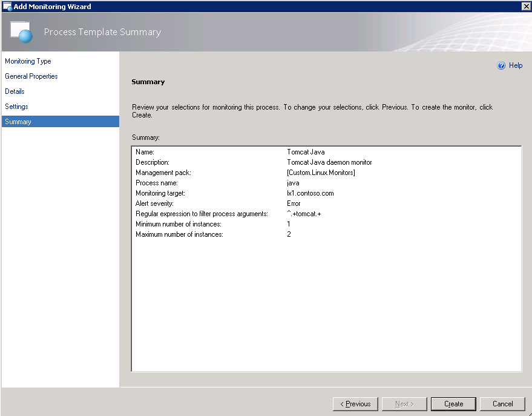This screenshot has width=532, height=416.
Task: Select General Properties in the wizard sidebar
Action: coord(31,76)
